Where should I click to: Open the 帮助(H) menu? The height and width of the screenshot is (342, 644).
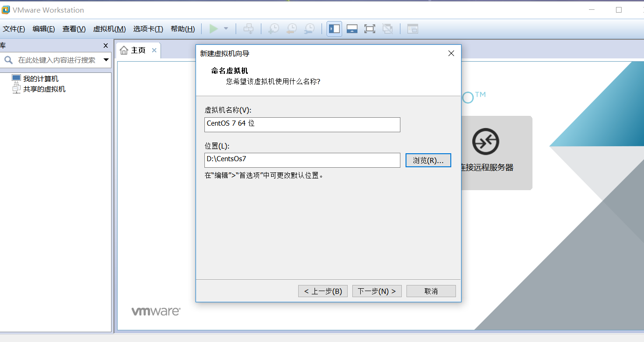click(182, 29)
